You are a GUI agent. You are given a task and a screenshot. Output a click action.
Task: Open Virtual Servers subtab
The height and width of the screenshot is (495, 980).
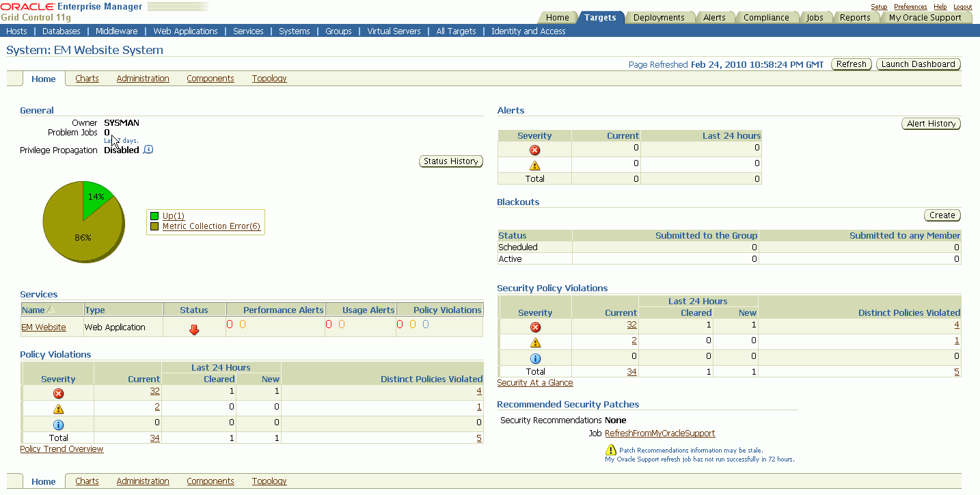[394, 31]
